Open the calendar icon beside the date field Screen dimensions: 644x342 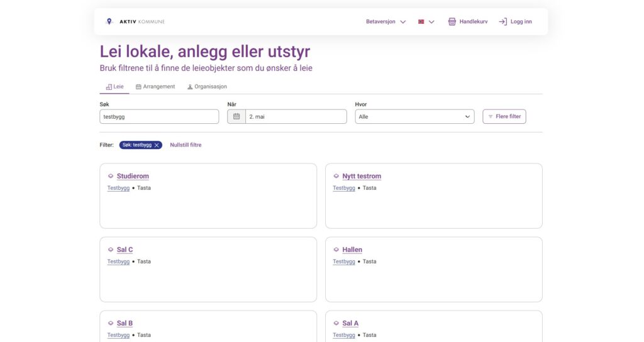(236, 116)
